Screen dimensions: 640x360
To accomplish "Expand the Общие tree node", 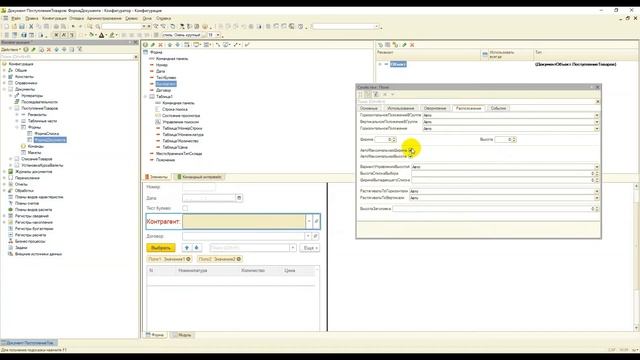I will pos(4,70).
